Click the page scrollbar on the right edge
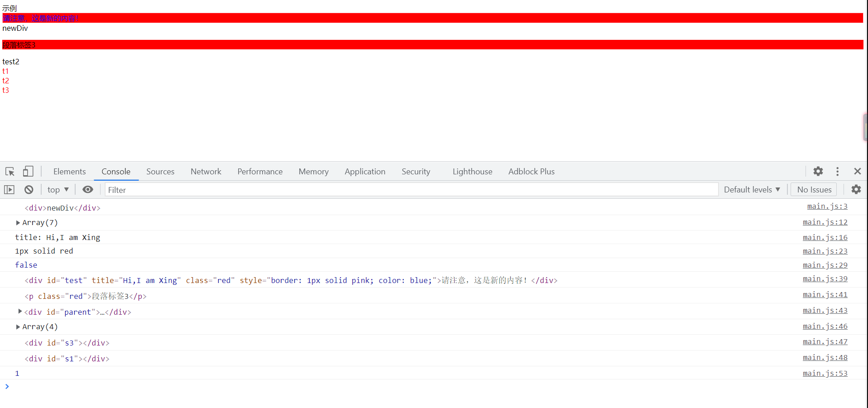The height and width of the screenshot is (408, 868). (865, 127)
